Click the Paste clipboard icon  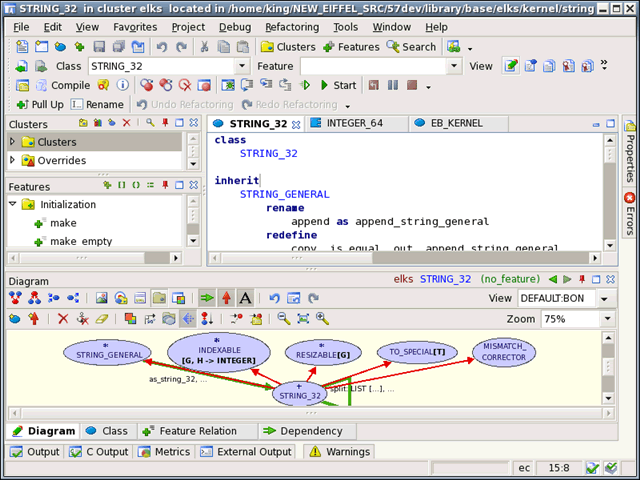[243, 47]
